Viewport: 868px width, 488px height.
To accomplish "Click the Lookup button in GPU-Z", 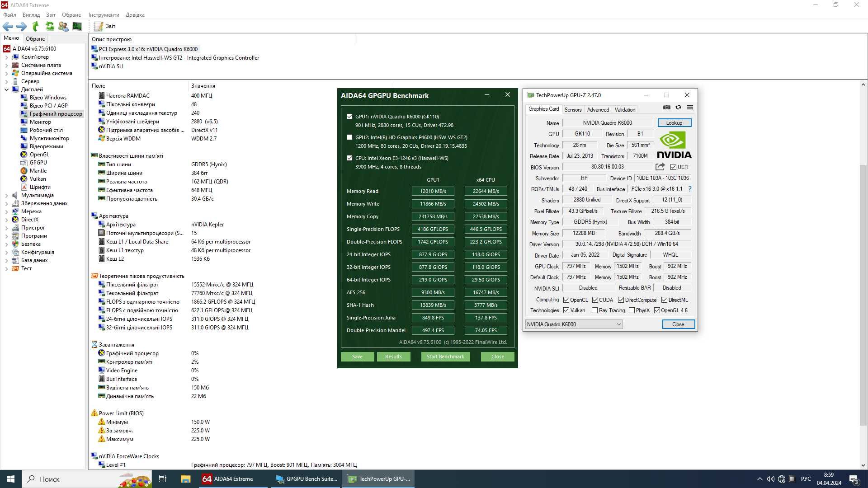I will click(674, 123).
